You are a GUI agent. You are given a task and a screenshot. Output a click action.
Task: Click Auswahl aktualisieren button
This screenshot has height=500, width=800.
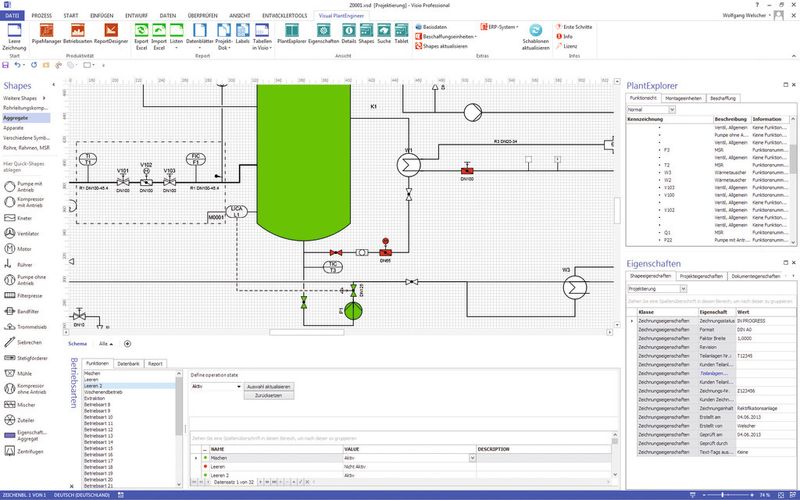point(269,387)
